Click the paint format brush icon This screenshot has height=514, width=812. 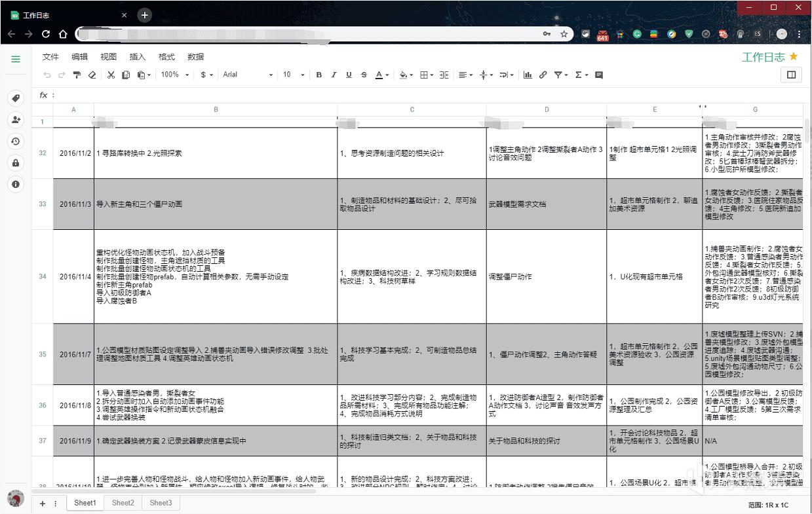(x=77, y=75)
